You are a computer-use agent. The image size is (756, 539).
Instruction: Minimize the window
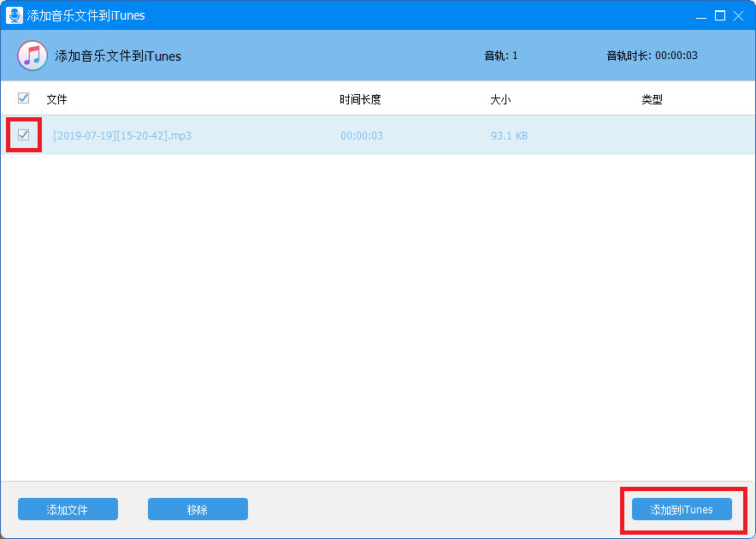click(x=701, y=16)
